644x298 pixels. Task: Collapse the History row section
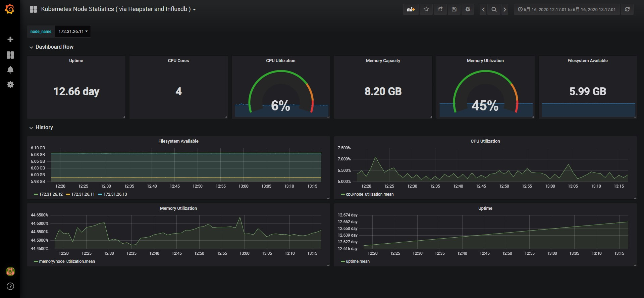(41, 128)
